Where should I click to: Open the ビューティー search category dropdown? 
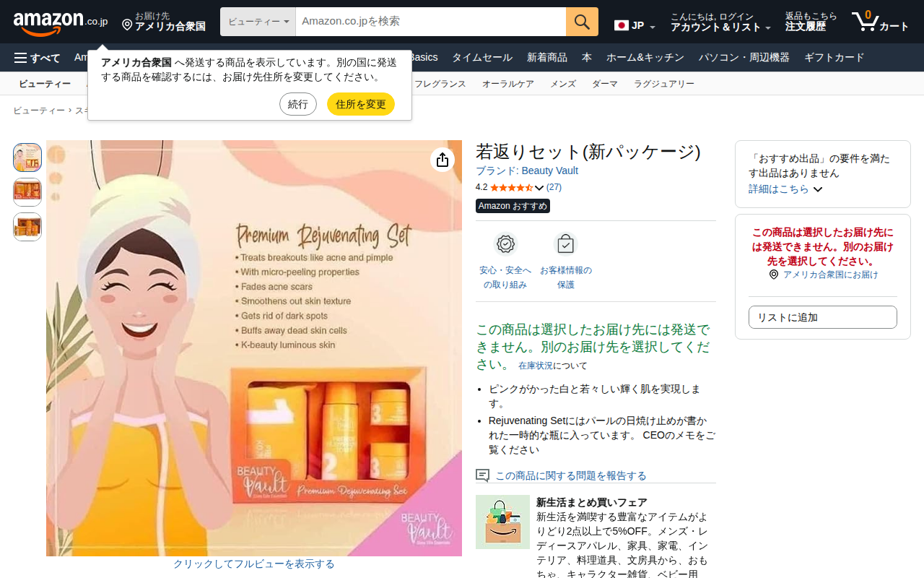point(258,22)
